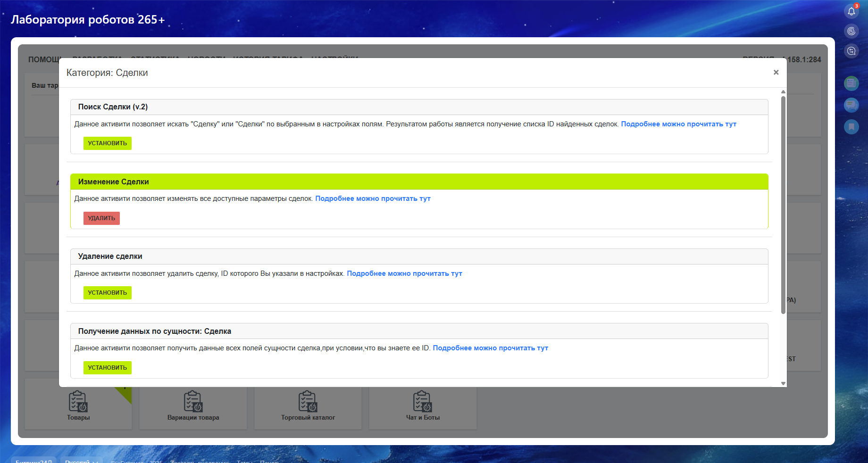Click the green Изменение Сделки heading

pos(113,182)
